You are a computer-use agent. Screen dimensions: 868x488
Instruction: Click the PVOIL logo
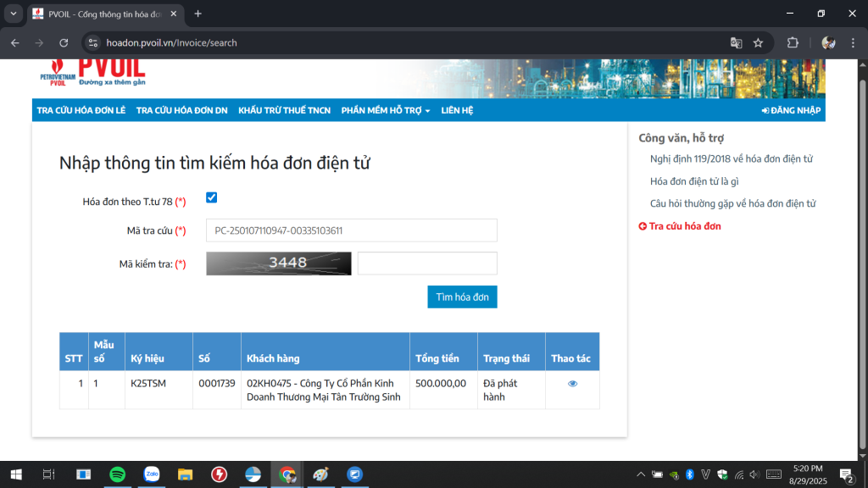click(92, 73)
